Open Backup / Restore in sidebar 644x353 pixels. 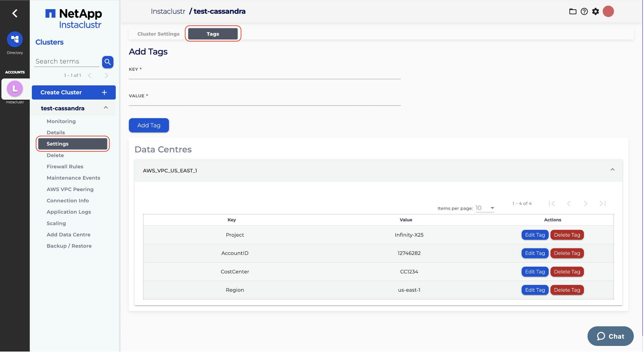click(69, 246)
